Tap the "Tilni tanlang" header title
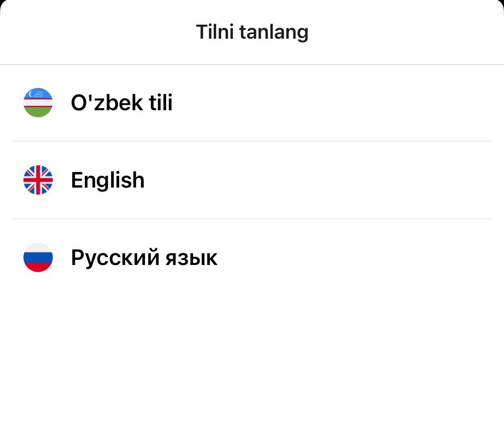 click(x=252, y=32)
